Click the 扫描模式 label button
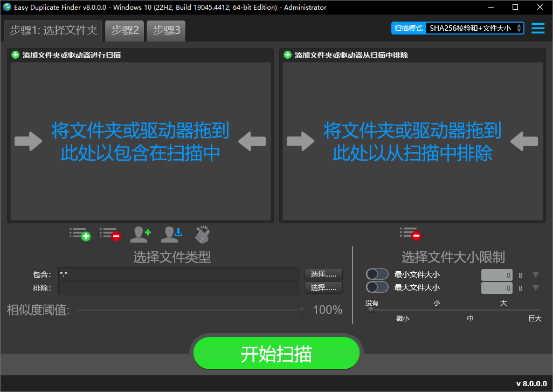 coord(409,28)
